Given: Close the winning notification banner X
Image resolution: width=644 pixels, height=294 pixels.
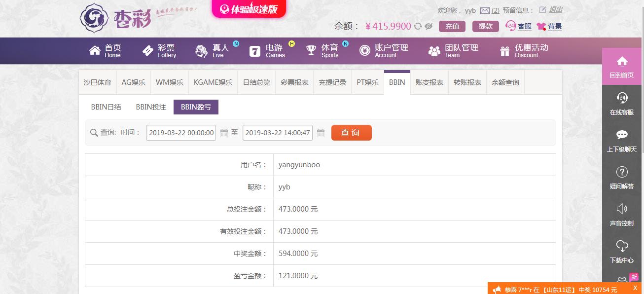Looking at the screenshot, I should click(x=635, y=288).
